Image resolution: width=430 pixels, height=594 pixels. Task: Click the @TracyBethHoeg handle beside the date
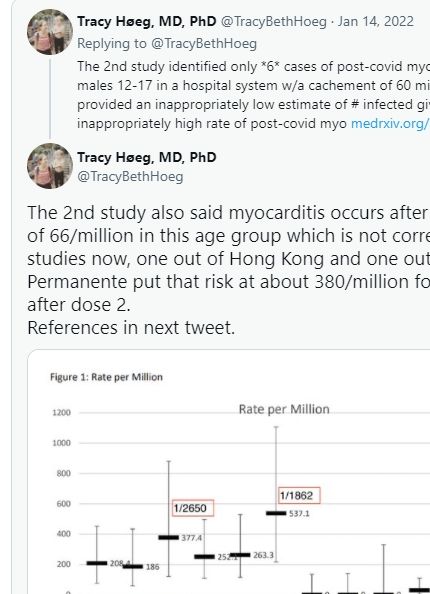(x=273, y=22)
